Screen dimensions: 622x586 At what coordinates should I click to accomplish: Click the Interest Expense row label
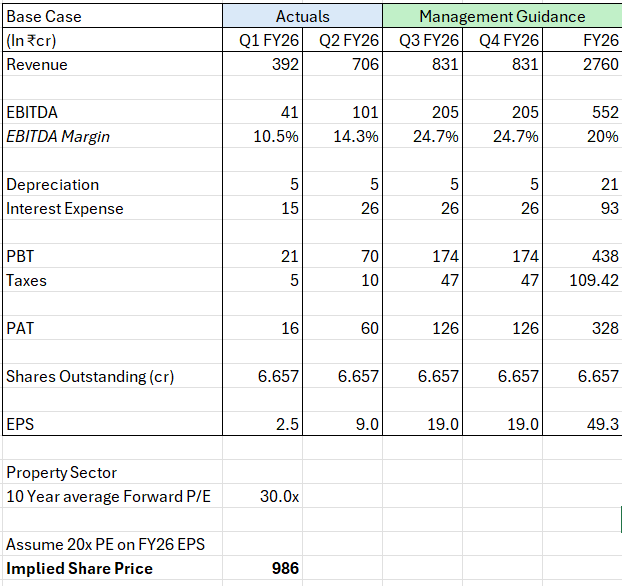coord(65,208)
